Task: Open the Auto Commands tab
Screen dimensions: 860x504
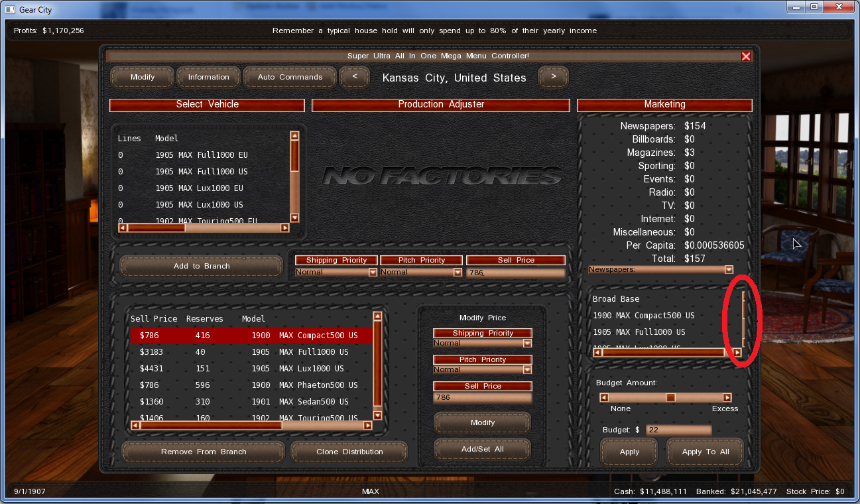Action: coord(290,77)
